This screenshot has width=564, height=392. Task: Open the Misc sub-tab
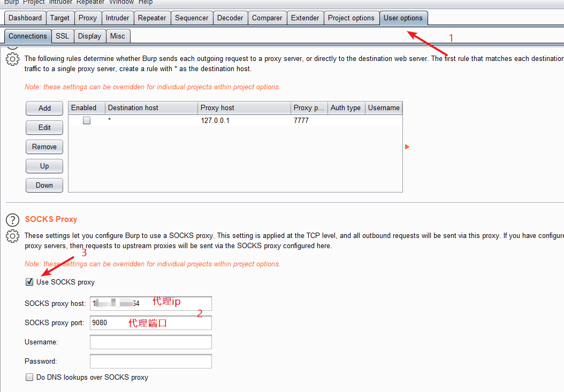click(x=118, y=36)
